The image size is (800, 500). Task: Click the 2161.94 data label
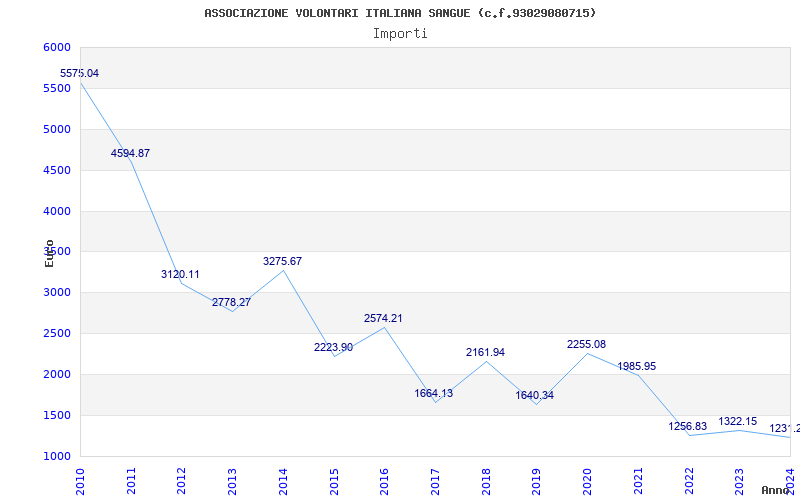click(485, 353)
